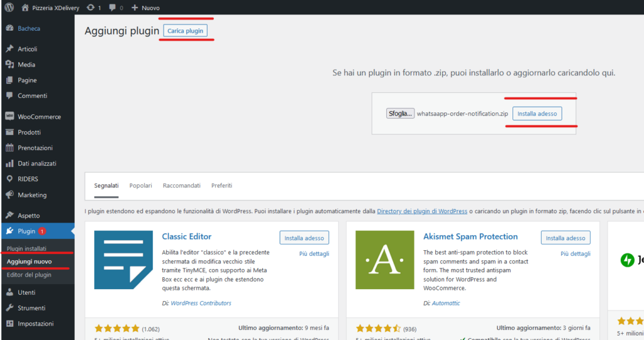Screen dimensions: 644x340
Task: Open the comments bubble icon in admin bar
Action: click(x=112, y=8)
